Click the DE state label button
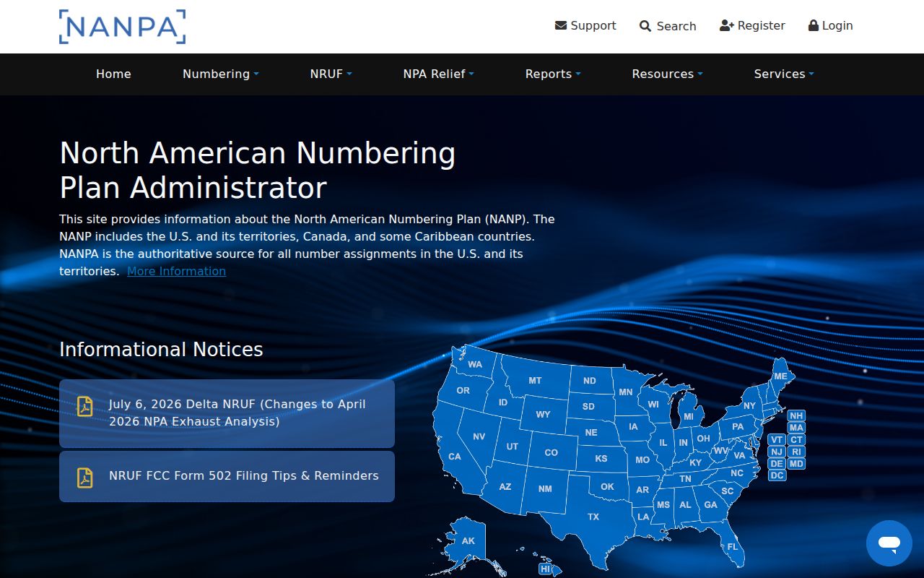 click(x=777, y=463)
